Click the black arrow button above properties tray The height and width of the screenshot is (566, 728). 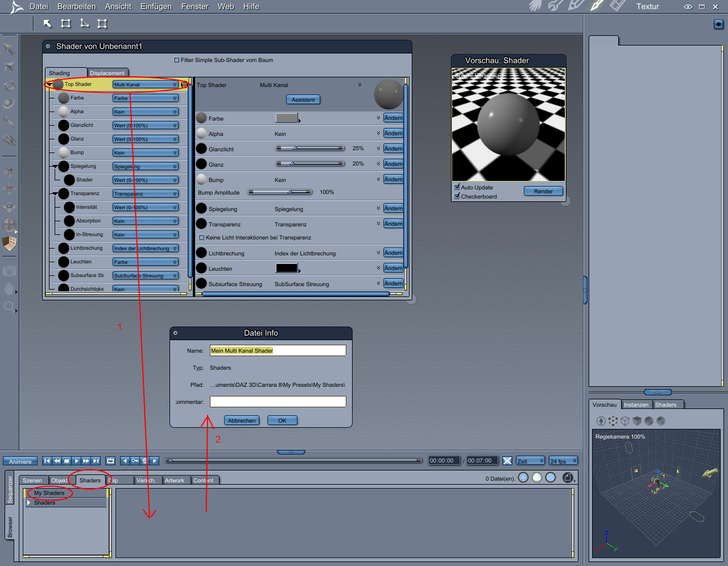718,24
